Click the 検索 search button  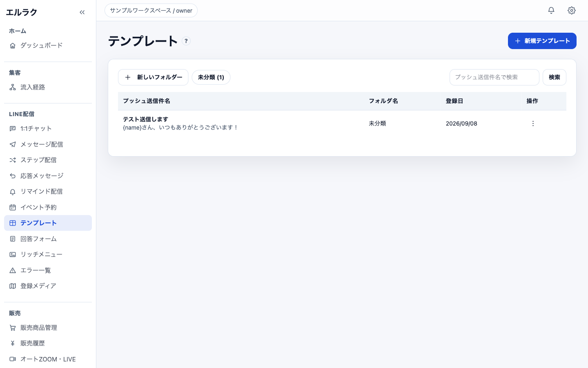(555, 77)
